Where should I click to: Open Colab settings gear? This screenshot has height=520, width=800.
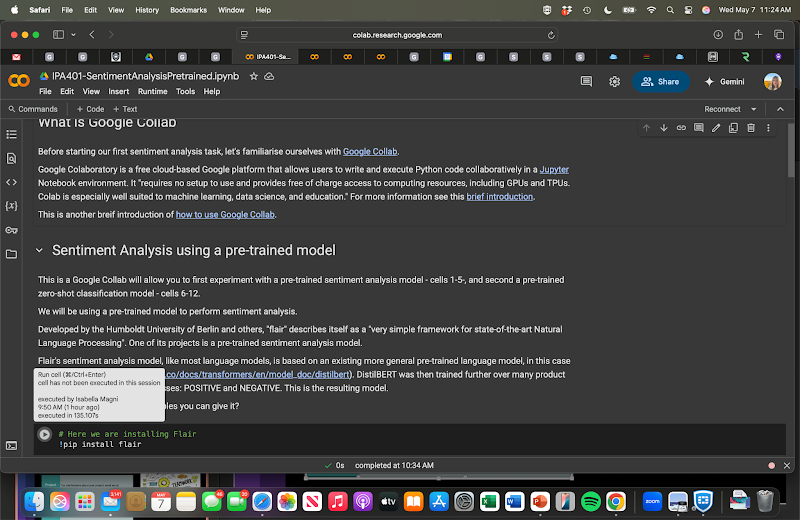pos(614,82)
